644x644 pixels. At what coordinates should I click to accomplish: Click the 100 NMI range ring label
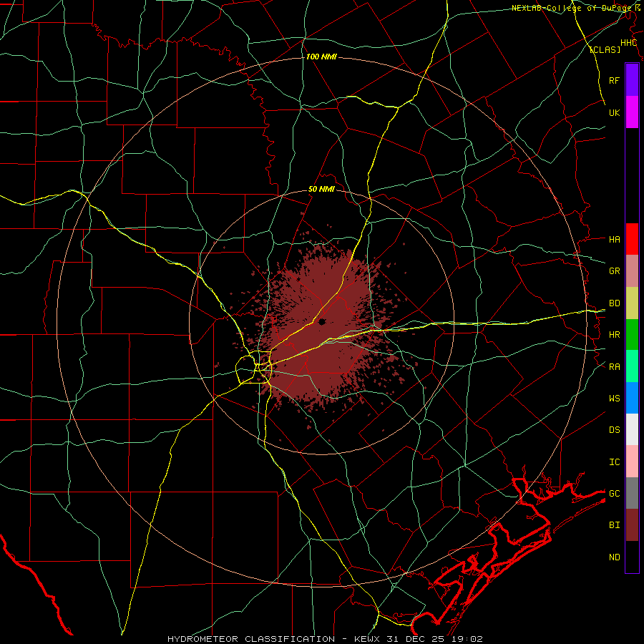[x=321, y=57]
